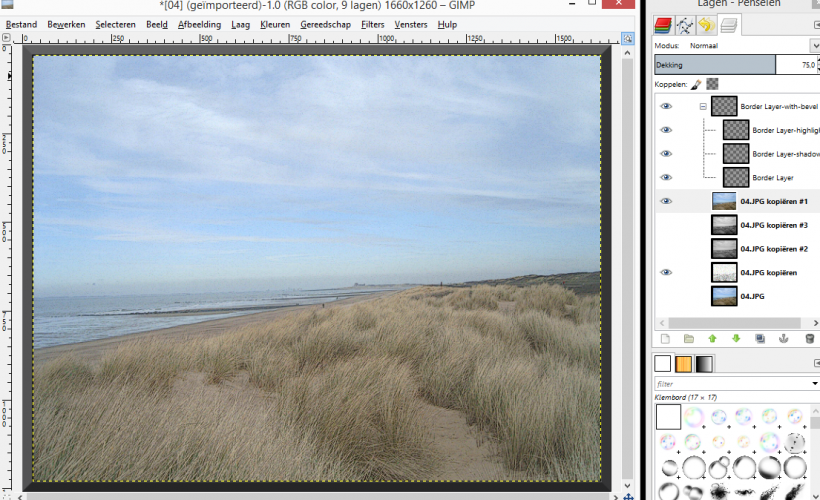Open the brush filter tag dropdown
The image size is (820, 500).
pyautogui.click(x=812, y=383)
